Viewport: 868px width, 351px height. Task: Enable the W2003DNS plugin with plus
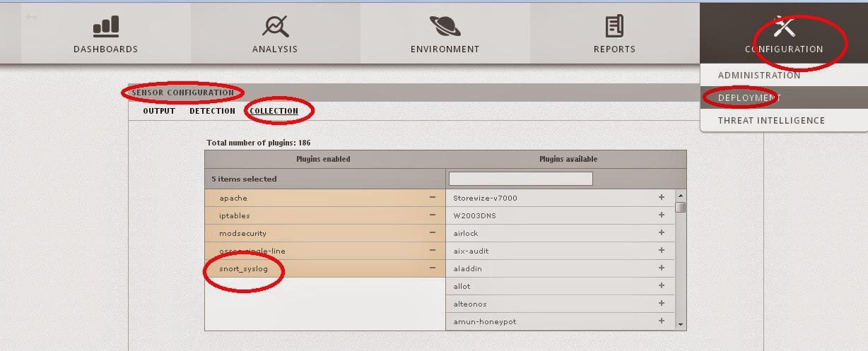[x=662, y=215]
